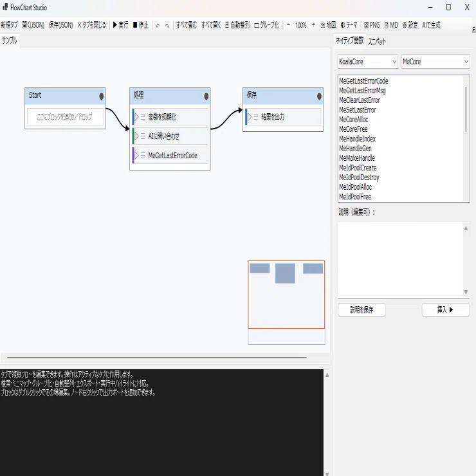This screenshot has width=476, height=476.
Task: Collapse all nodes with すべて畳む
Action: coord(187,25)
